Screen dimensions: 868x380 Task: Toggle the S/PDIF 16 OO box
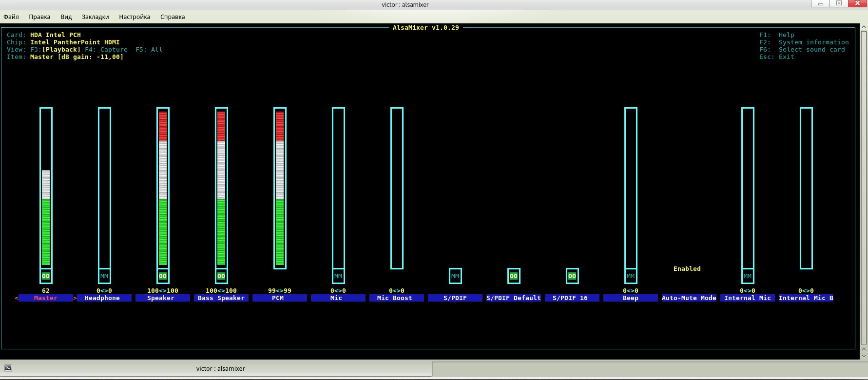(x=572, y=276)
